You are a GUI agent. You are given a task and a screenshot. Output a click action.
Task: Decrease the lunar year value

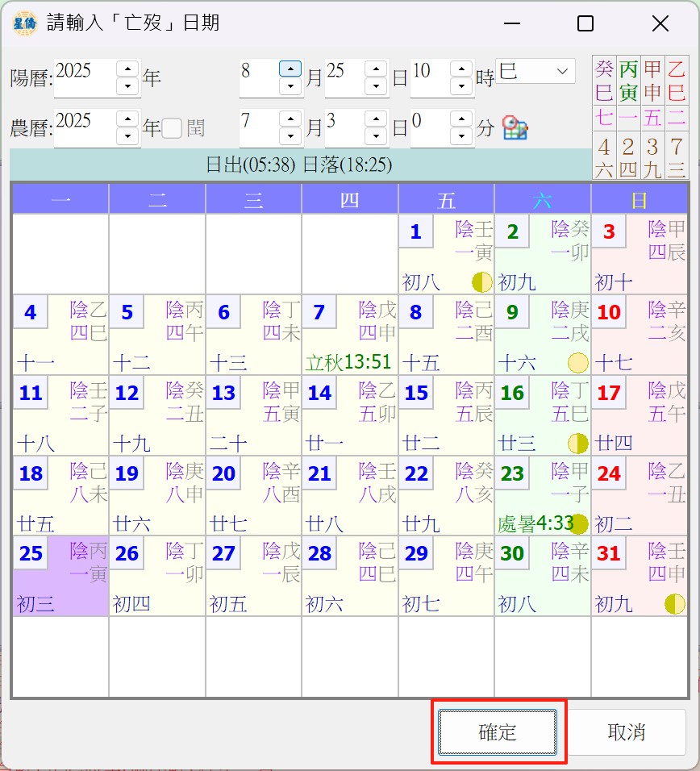127,137
